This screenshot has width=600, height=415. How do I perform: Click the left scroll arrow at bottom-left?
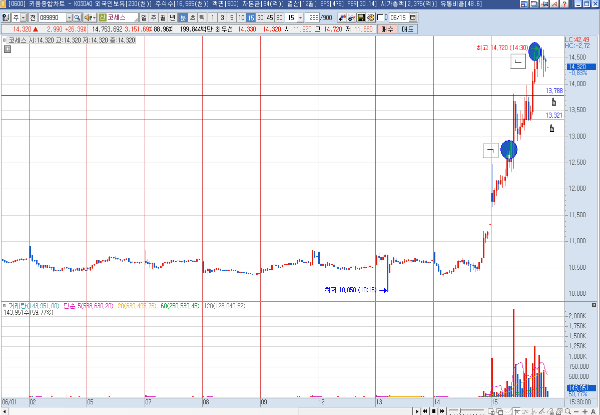pos(4,411)
